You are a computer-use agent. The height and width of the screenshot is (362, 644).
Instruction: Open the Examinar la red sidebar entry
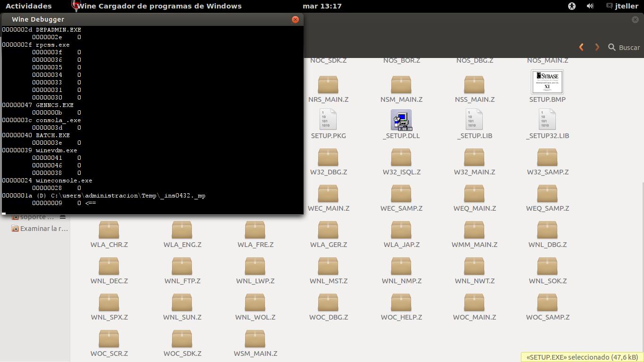tap(40, 229)
